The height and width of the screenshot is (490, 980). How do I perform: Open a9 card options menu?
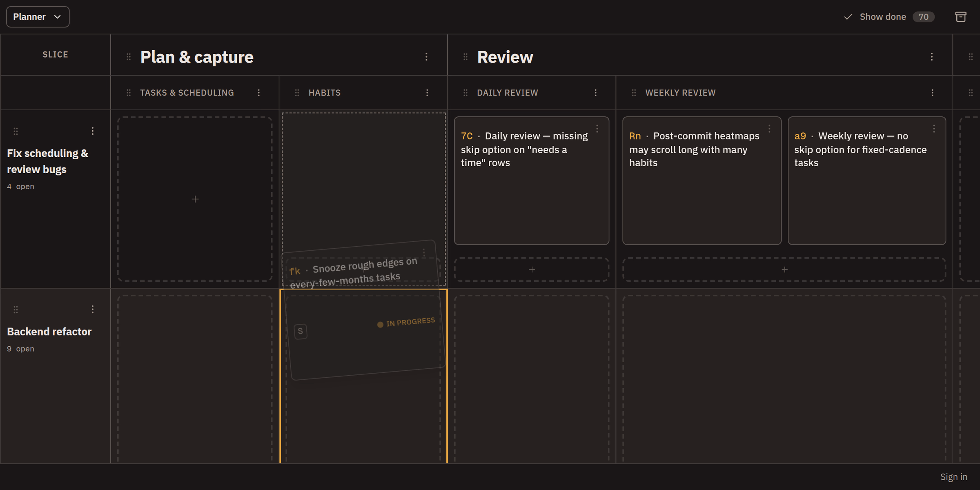coord(934,129)
